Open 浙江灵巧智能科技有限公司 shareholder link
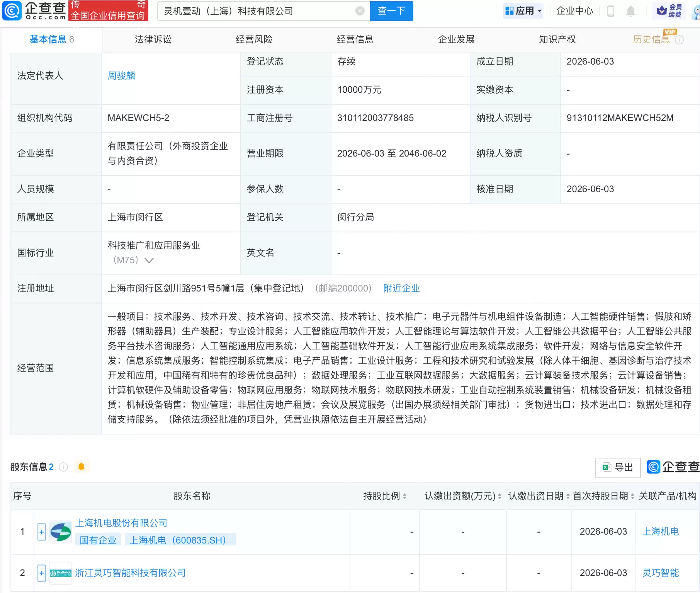 [x=131, y=573]
